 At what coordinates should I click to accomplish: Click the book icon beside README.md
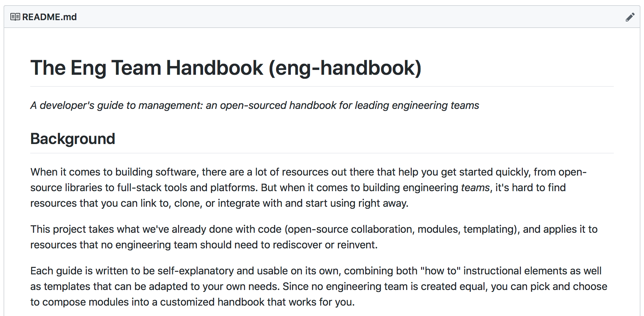point(15,17)
